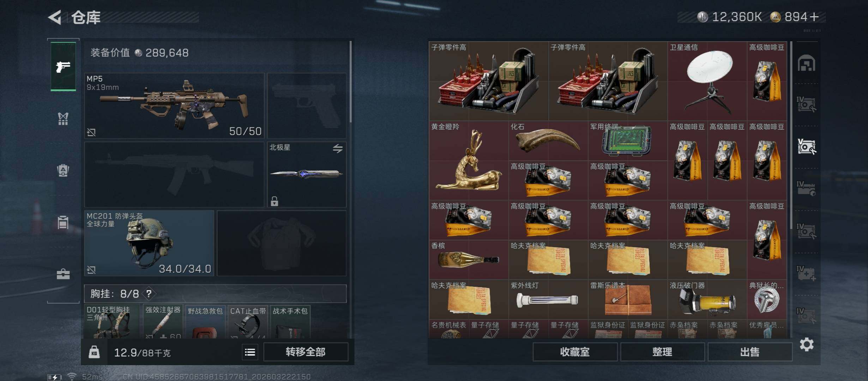Viewport: 868px width, 381px height.
Task: Click the 转移全部 button
Action: (306, 352)
